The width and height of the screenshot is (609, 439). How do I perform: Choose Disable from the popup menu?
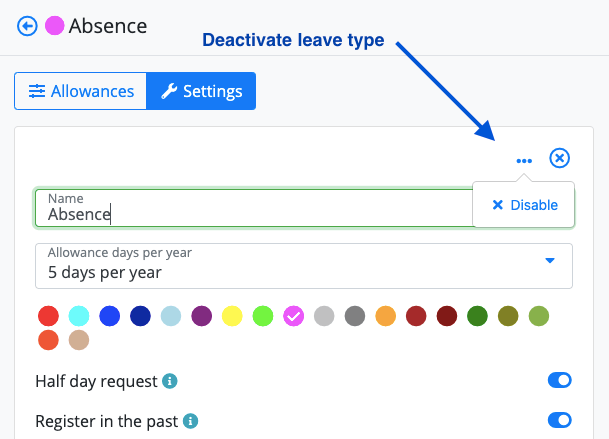coord(524,205)
